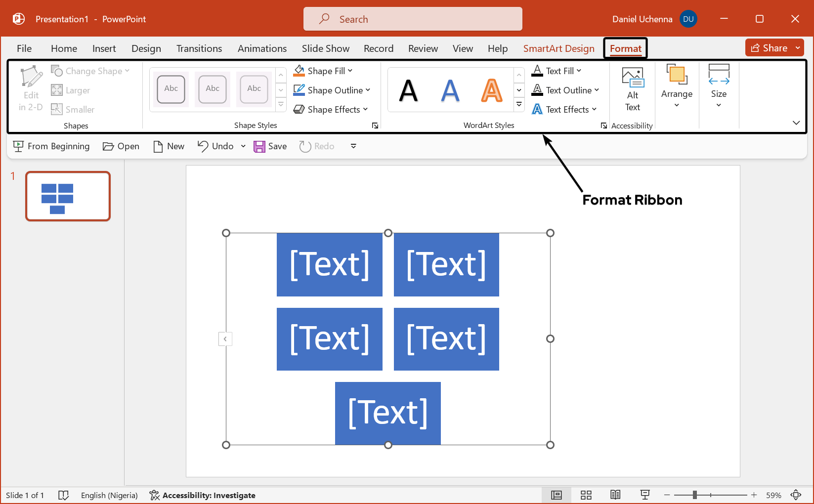Run the spelling check from status bar

[x=63, y=495]
